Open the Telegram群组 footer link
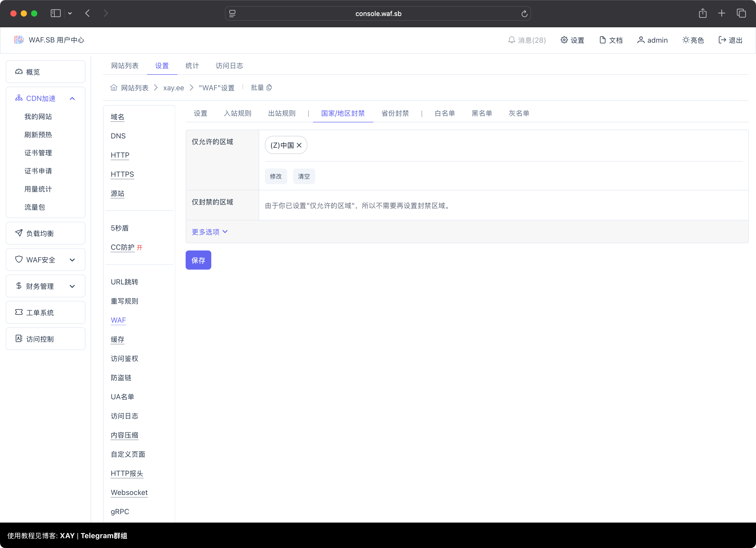The image size is (756, 548). pyautogui.click(x=104, y=536)
